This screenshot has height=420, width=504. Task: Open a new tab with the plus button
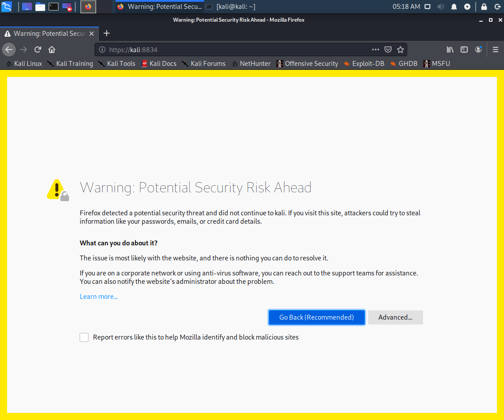pos(107,33)
